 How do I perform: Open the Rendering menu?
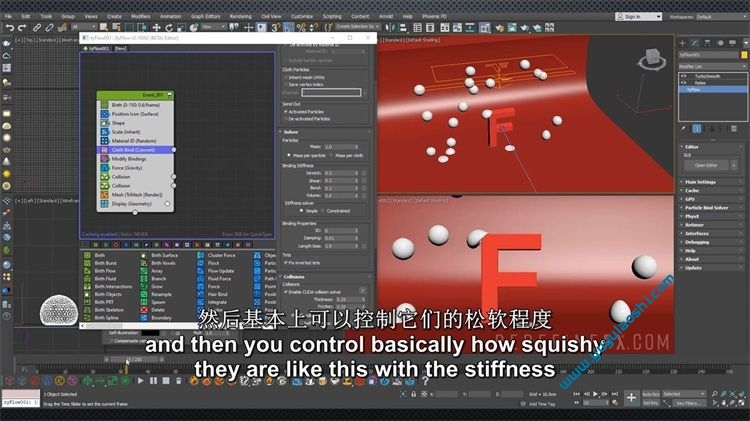(241, 16)
